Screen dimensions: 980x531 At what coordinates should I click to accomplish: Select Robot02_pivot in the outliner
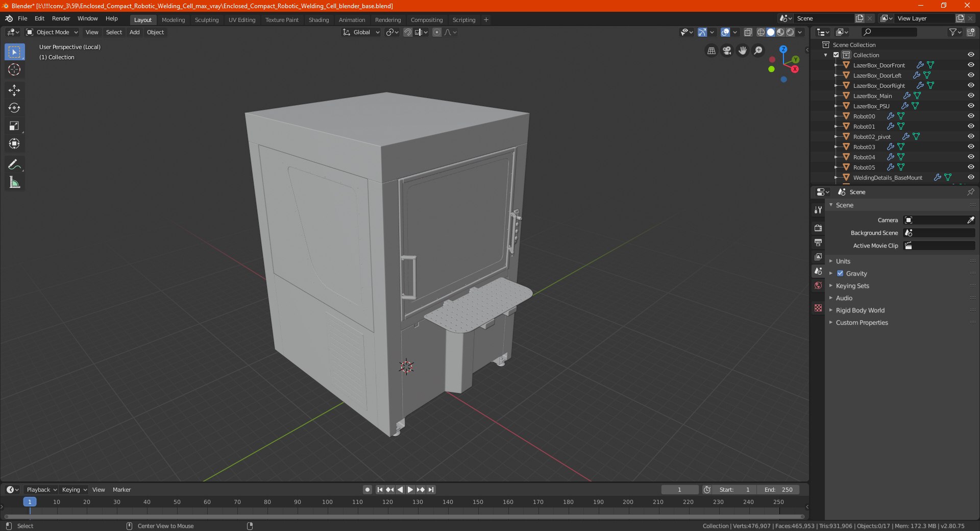coord(872,137)
